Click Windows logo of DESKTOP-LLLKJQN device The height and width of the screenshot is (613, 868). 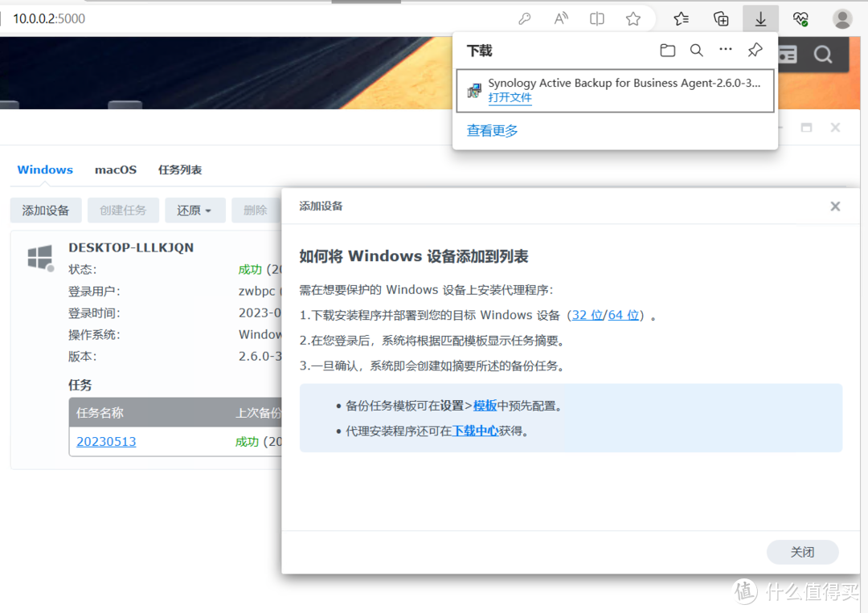pos(40,257)
